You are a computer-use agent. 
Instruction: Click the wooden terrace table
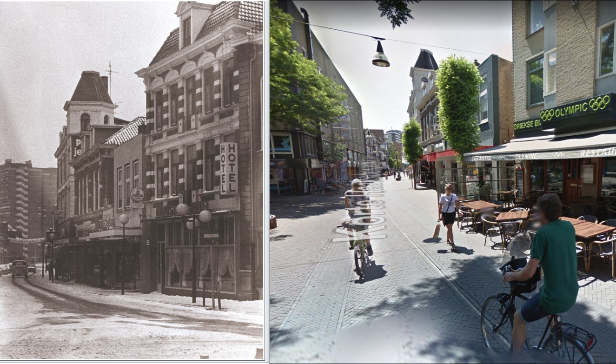(x=587, y=228)
